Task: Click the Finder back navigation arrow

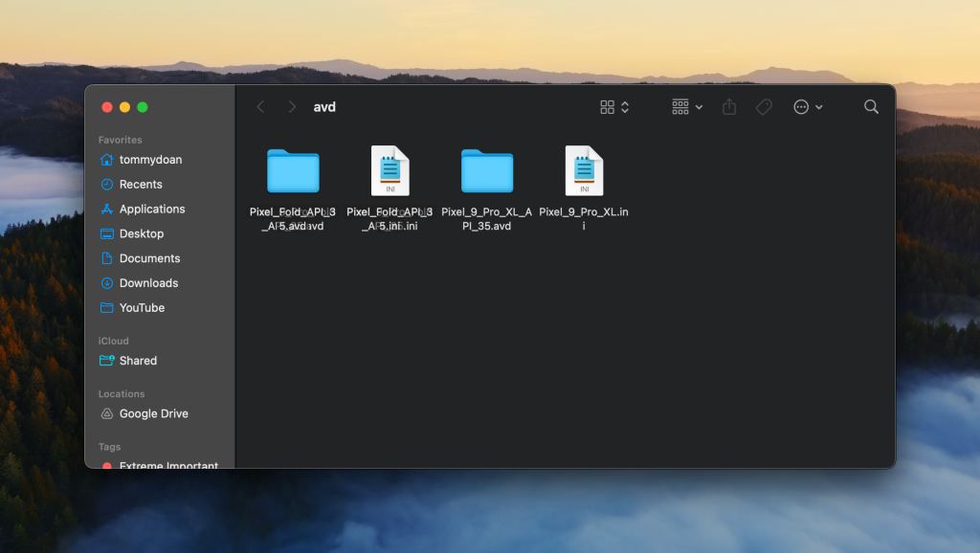Action: click(260, 107)
